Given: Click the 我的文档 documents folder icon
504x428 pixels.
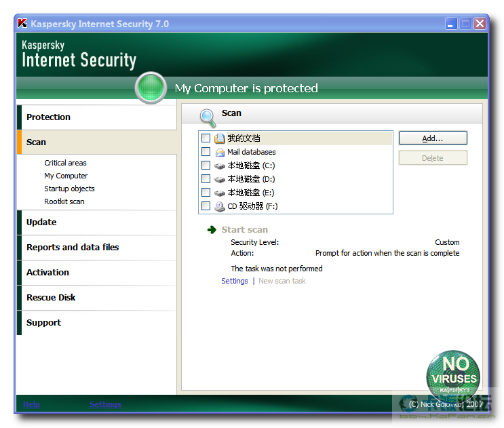Looking at the screenshot, I should pyautogui.click(x=220, y=138).
